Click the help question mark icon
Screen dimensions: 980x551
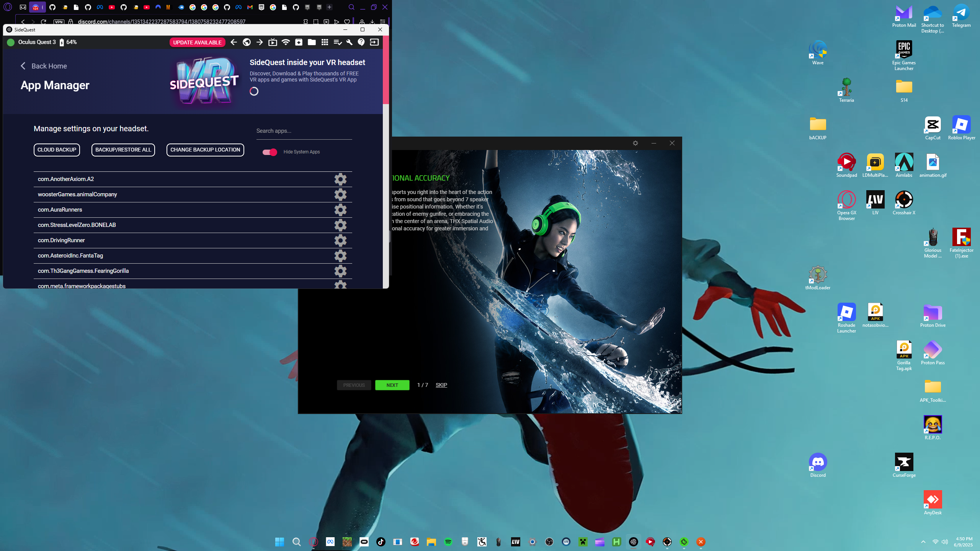[361, 42]
